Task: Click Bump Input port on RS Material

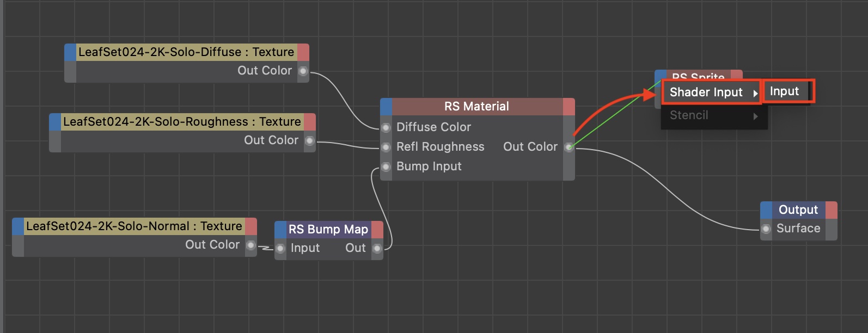Action: 386,167
